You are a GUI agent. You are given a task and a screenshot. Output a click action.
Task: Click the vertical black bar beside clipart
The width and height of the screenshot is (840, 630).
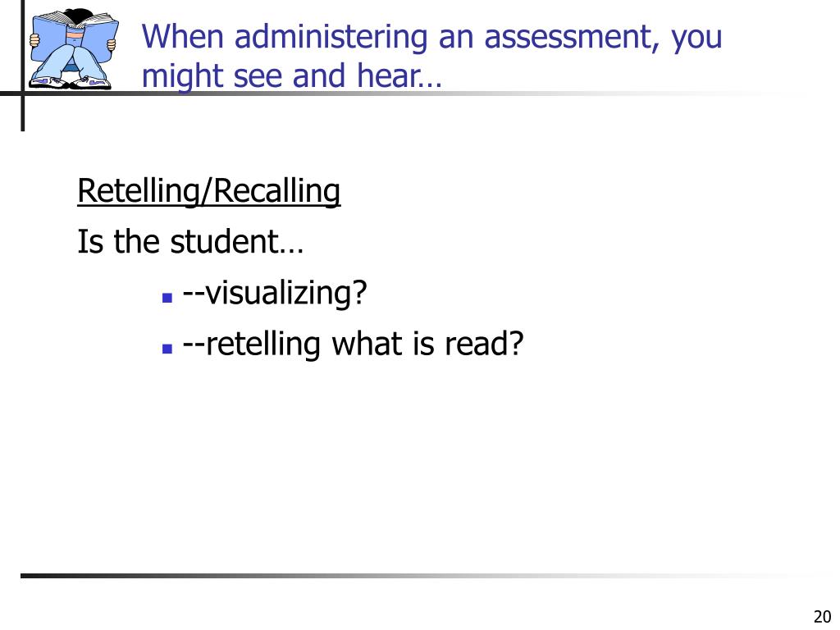point(22,66)
